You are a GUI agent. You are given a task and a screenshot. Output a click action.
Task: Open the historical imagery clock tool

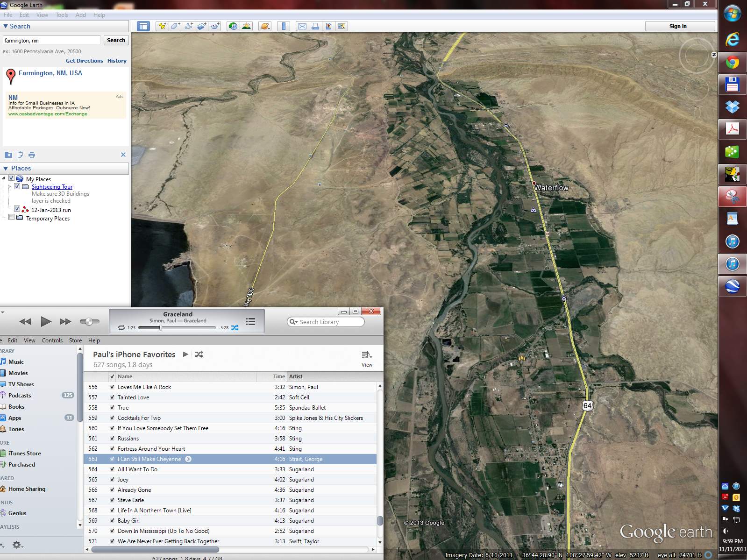point(233,26)
